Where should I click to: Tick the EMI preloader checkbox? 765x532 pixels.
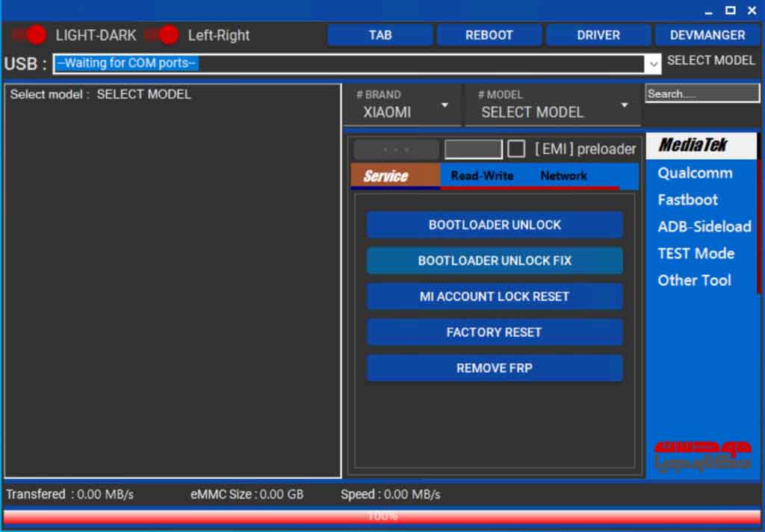click(516, 149)
